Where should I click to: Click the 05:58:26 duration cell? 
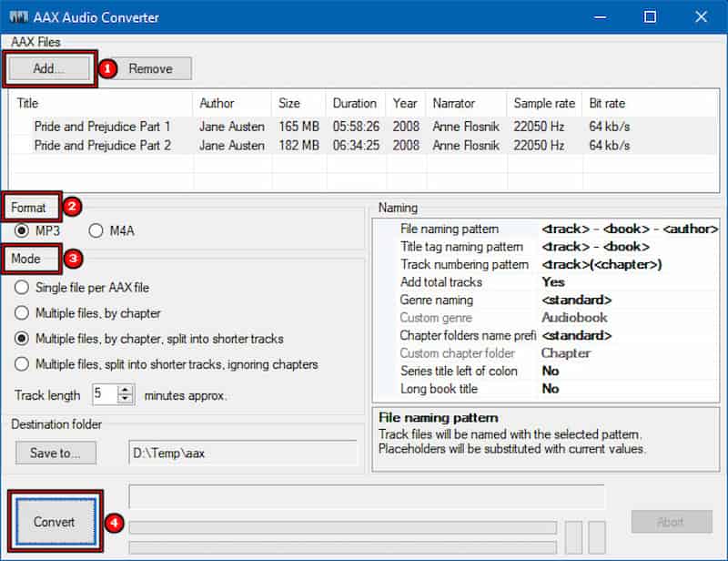point(356,127)
